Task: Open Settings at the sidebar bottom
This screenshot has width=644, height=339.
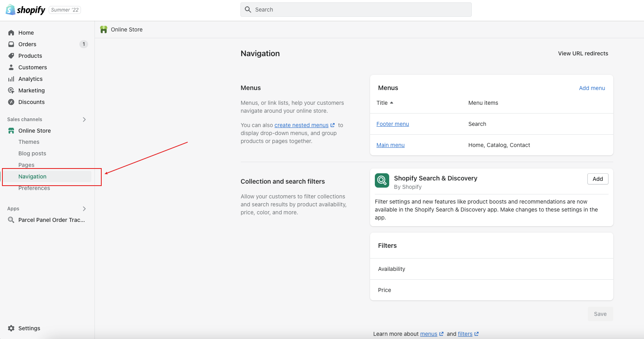Action: point(29,328)
